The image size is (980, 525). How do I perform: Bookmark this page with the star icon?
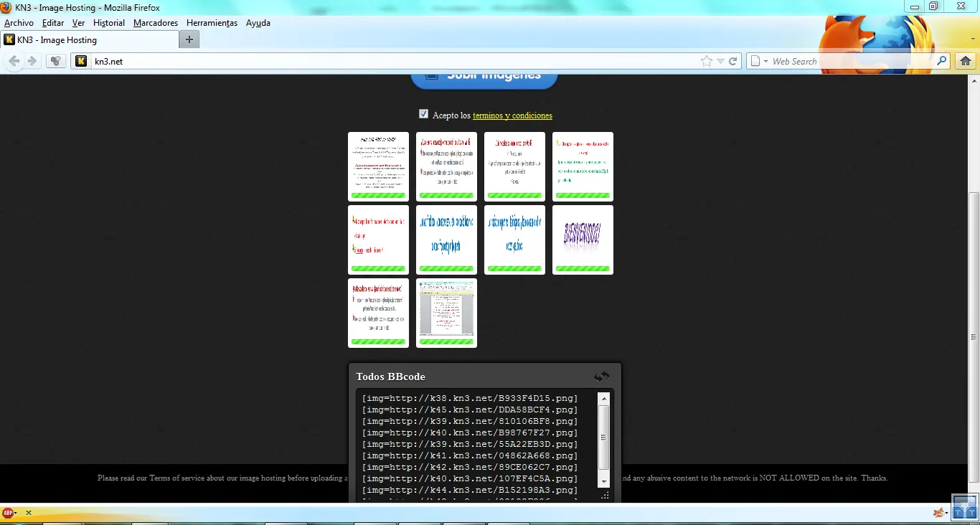click(x=707, y=62)
